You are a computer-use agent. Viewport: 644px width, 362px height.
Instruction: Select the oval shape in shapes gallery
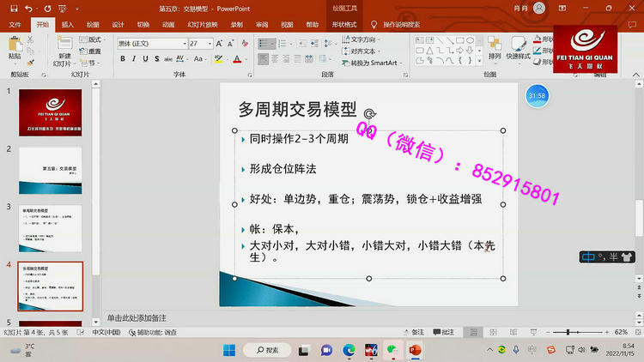click(x=470, y=39)
